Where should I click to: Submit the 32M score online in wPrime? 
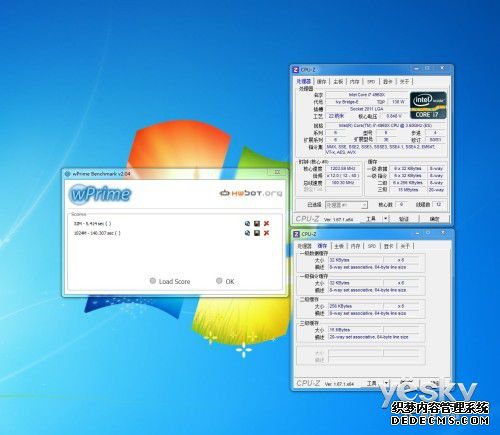coord(247,224)
